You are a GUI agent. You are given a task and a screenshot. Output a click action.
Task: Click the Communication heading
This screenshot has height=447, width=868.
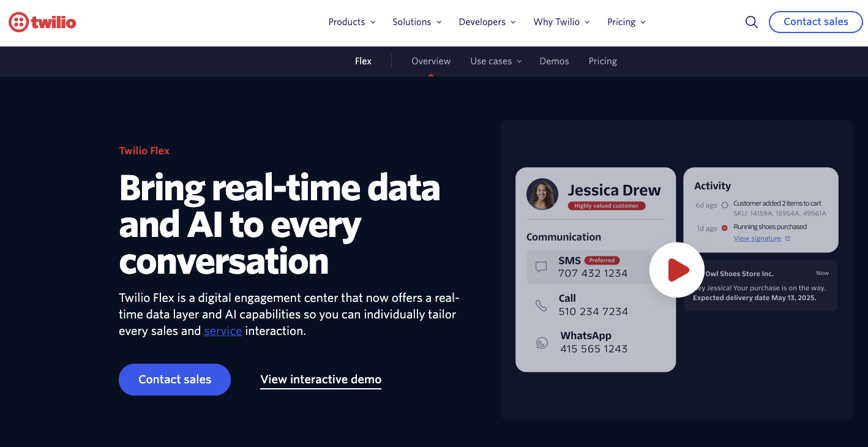click(x=564, y=237)
